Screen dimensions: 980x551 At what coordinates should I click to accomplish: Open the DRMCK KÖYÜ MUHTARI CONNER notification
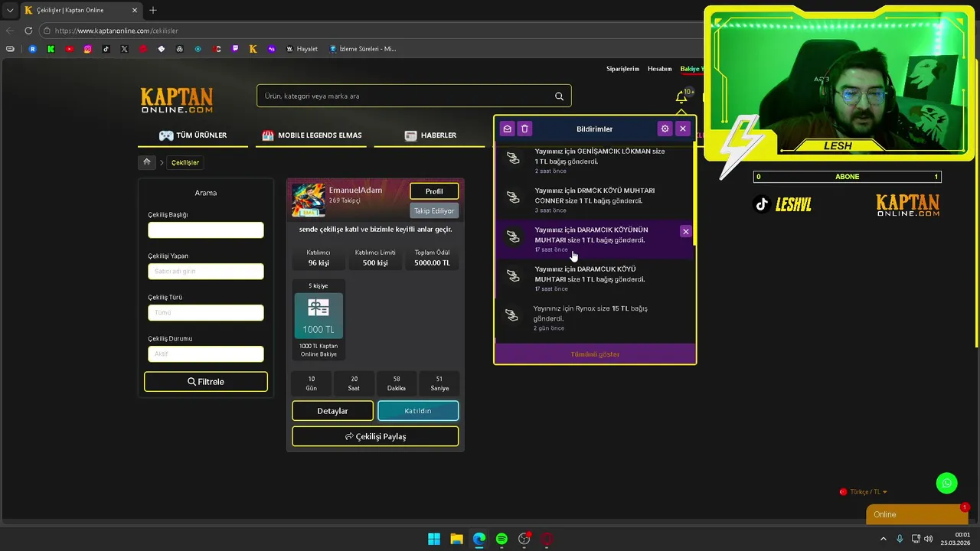(x=594, y=200)
